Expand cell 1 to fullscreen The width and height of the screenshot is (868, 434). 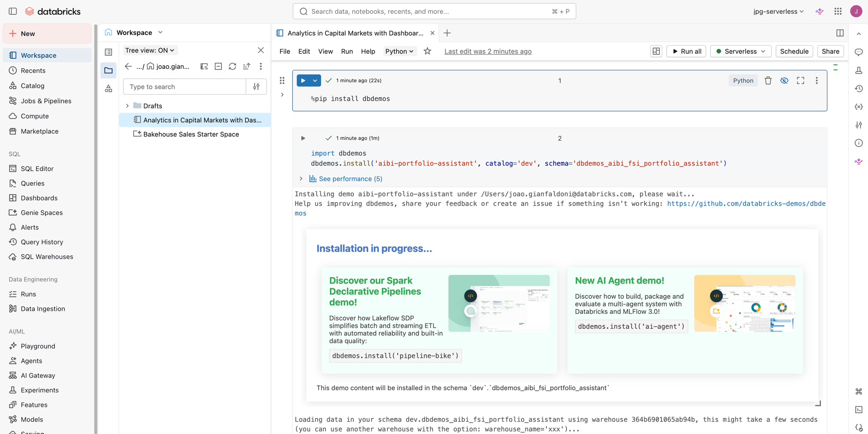(801, 81)
